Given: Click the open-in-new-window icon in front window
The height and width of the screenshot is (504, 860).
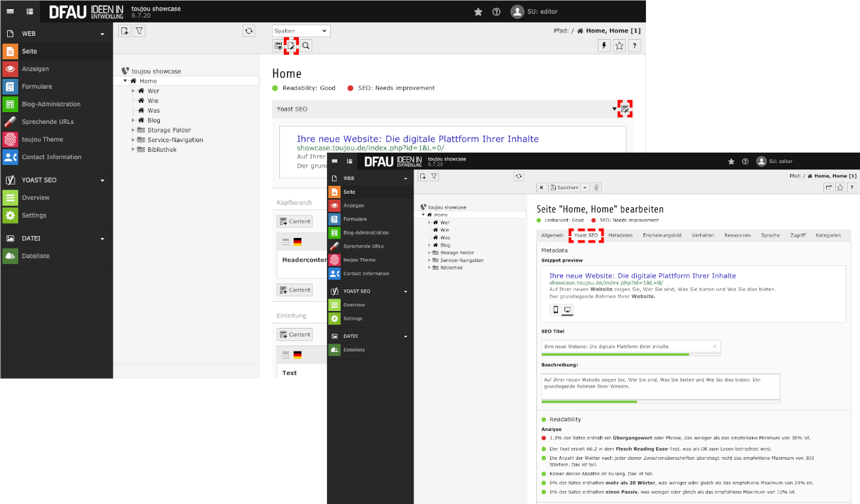Looking at the screenshot, I should click(829, 187).
